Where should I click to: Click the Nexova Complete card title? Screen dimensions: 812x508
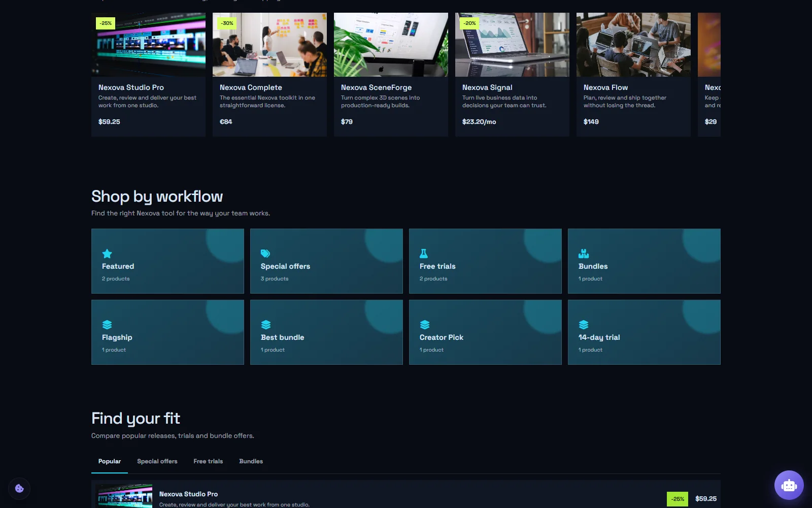pos(251,87)
